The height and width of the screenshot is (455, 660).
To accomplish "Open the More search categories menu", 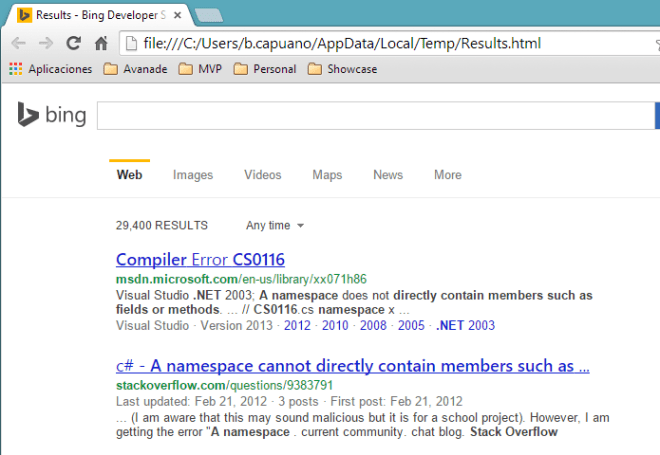I will (447, 175).
